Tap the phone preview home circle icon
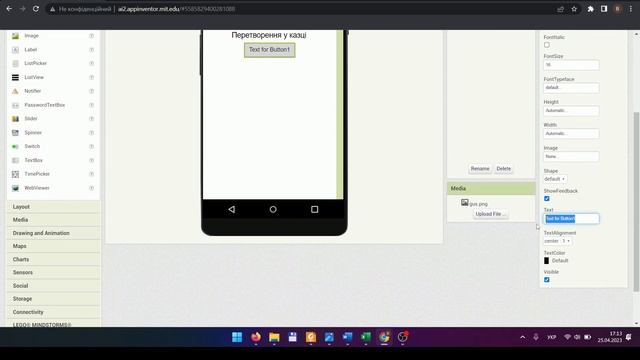The height and width of the screenshot is (360, 640). [x=273, y=209]
